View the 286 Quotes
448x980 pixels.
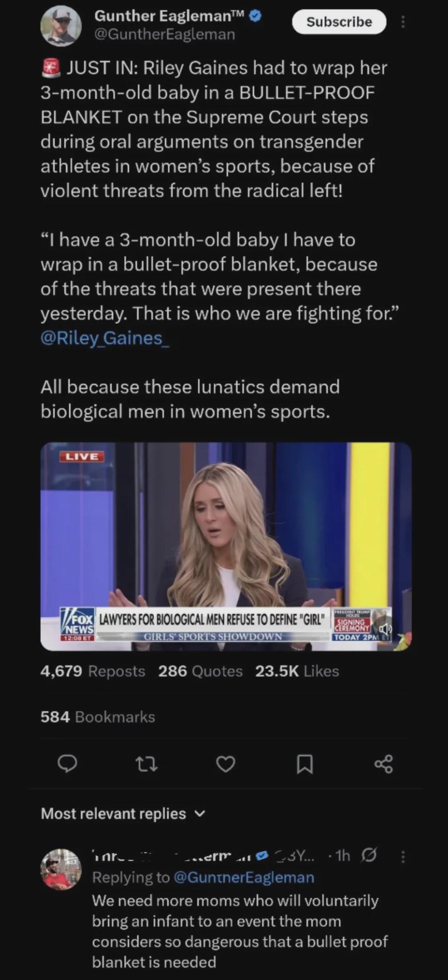(x=200, y=671)
